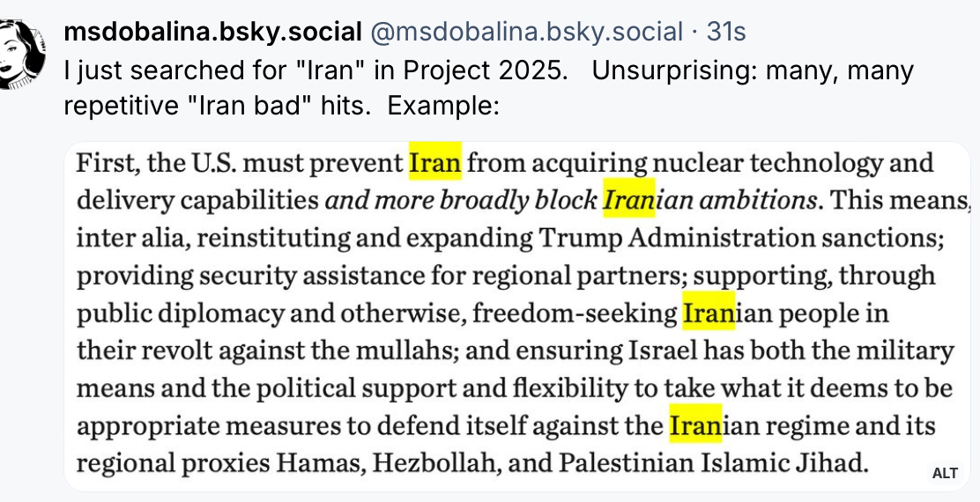980x502 pixels.
Task: Click highlighted "Iran" in "Iranian people"
Action: tap(709, 314)
